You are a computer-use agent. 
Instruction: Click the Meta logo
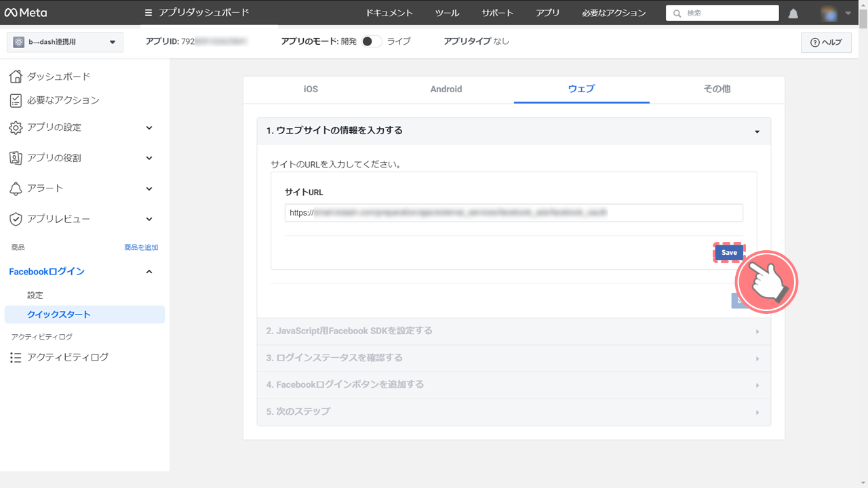[x=26, y=13]
